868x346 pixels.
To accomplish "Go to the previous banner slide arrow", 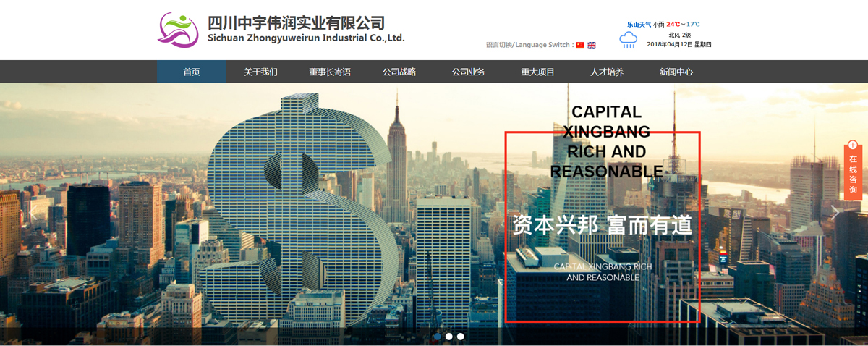I will point(33,213).
